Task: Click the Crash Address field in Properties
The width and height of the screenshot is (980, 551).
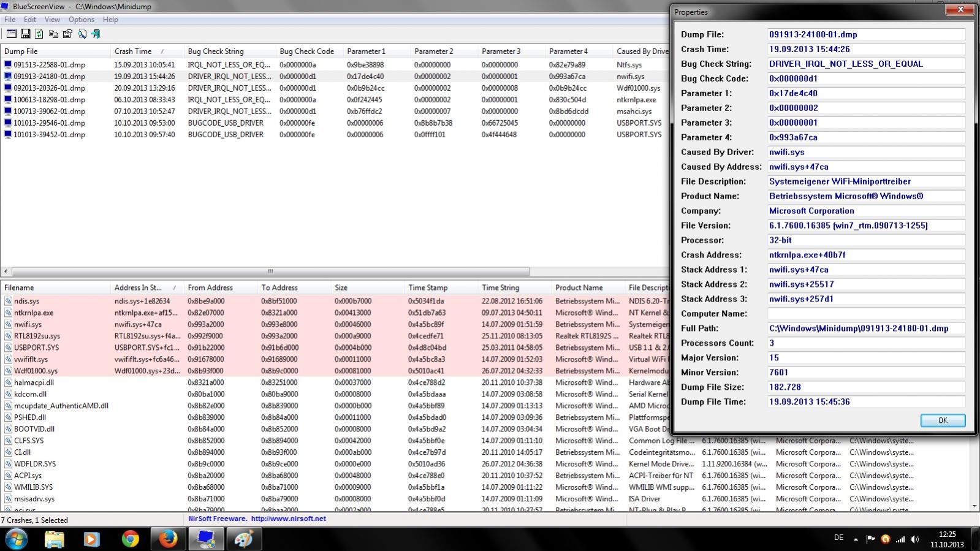Action: [867, 255]
